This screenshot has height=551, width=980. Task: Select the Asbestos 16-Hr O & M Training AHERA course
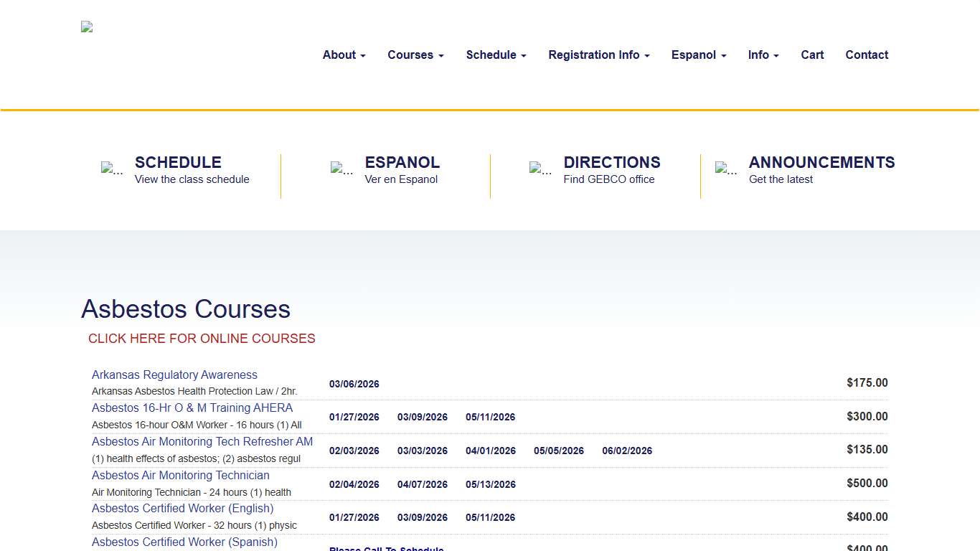pyautogui.click(x=192, y=408)
